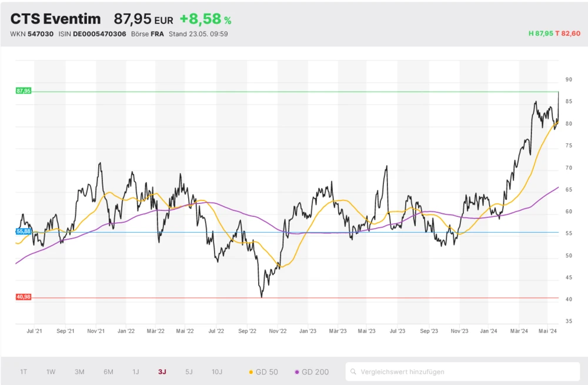This screenshot has height=385, width=588.
Task: Select the 6M chart period
Action: 108,371
